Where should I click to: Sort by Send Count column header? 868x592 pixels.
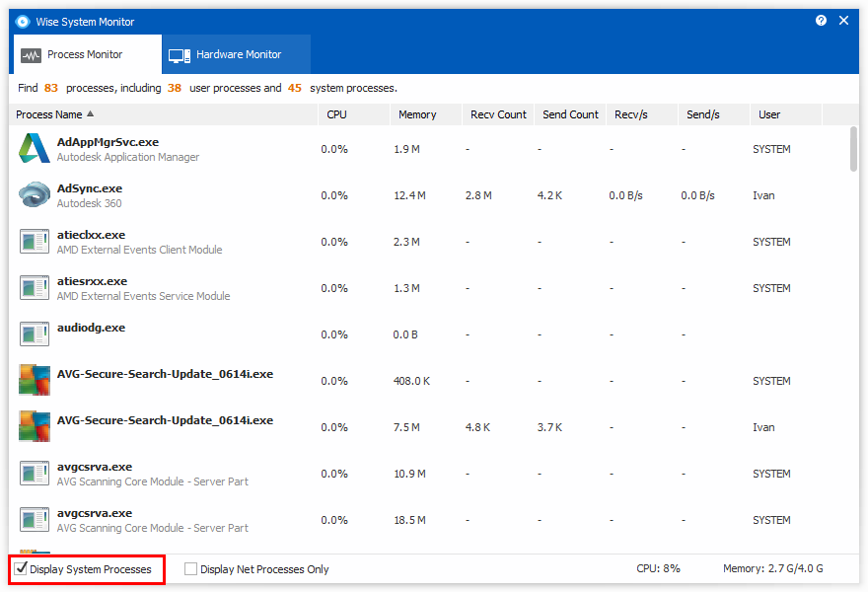click(x=570, y=114)
